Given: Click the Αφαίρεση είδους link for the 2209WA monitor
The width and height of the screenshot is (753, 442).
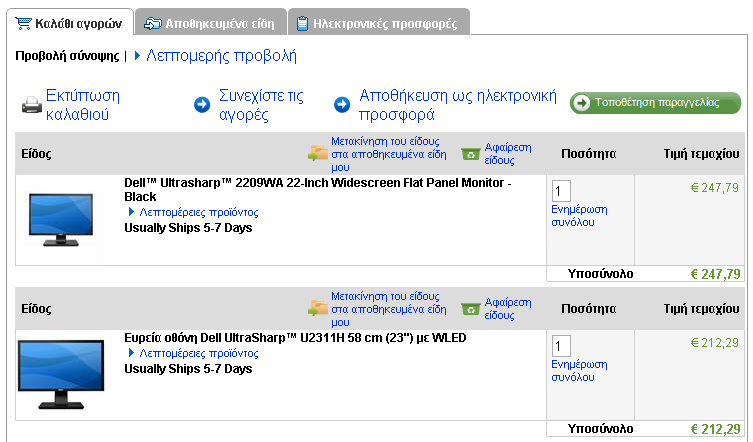Looking at the screenshot, I should pyautogui.click(x=508, y=154).
